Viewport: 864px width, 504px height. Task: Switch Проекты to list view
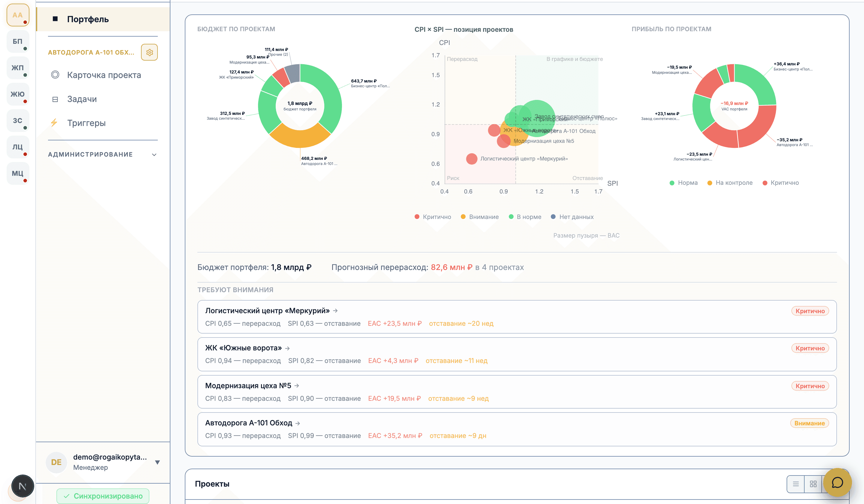coord(796,484)
